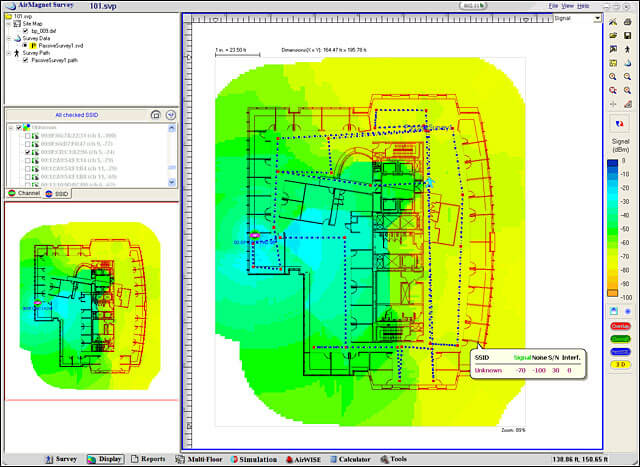Viewport: 640px width, 467px height.
Task: Open the Reports section
Action: click(x=146, y=459)
